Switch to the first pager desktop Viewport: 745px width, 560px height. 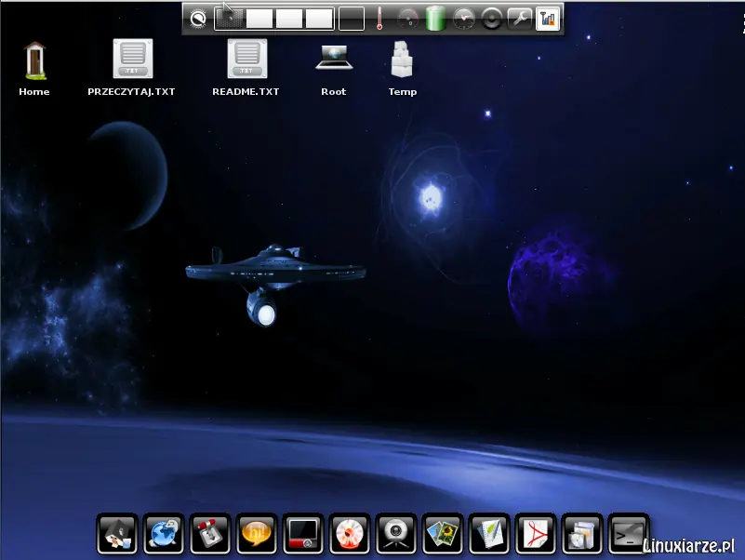230,19
